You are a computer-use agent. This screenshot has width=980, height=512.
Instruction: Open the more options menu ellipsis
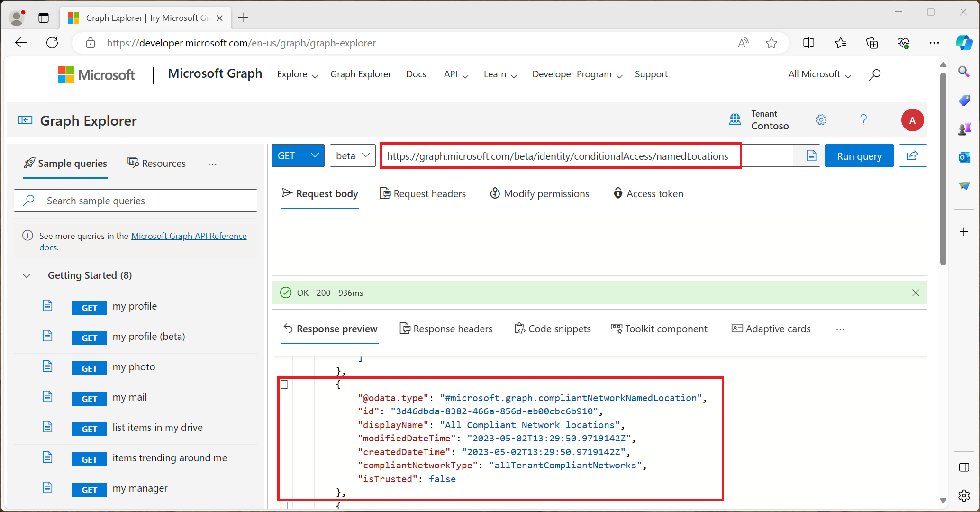(x=840, y=329)
